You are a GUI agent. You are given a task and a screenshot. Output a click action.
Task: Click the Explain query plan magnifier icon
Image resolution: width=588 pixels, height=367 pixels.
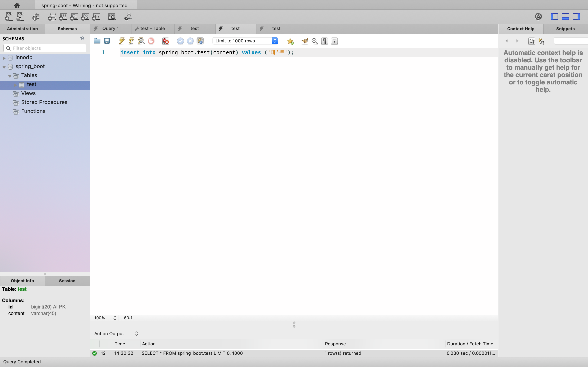(141, 41)
